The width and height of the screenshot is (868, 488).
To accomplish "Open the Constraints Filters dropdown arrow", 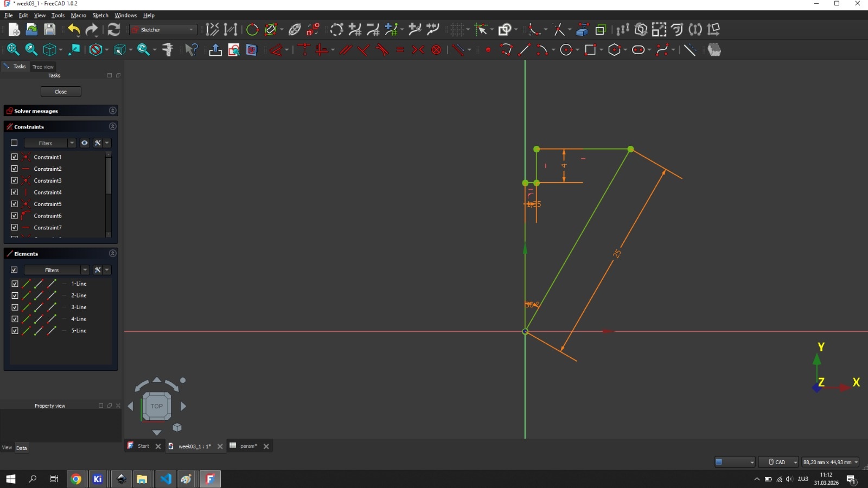I will (72, 143).
